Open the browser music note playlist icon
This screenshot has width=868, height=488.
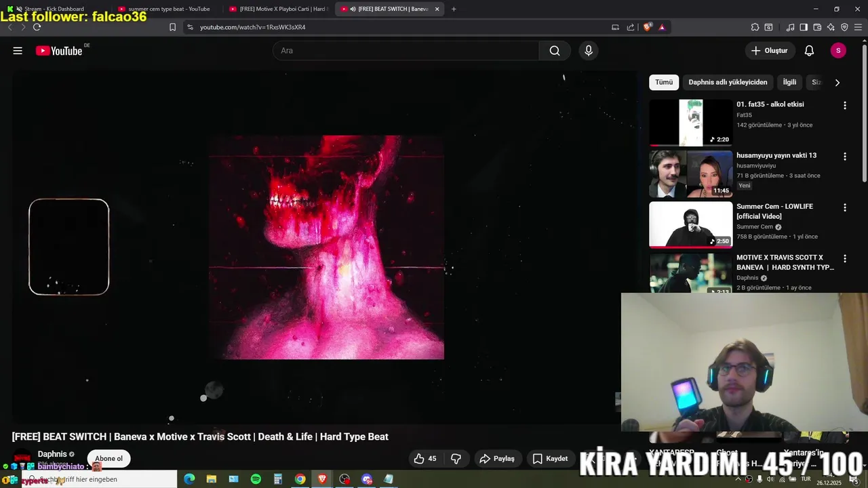coord(790,27)
